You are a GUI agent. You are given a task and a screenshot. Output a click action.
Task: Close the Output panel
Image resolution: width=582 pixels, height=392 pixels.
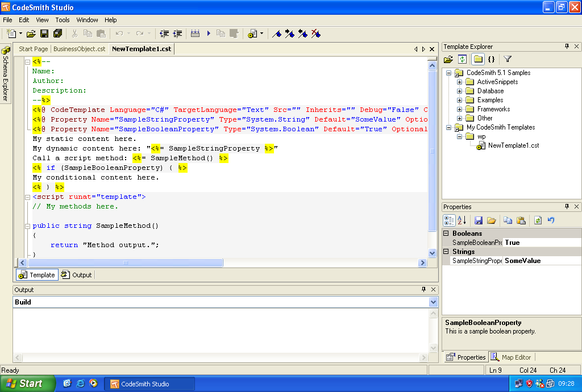pos(433,289)
